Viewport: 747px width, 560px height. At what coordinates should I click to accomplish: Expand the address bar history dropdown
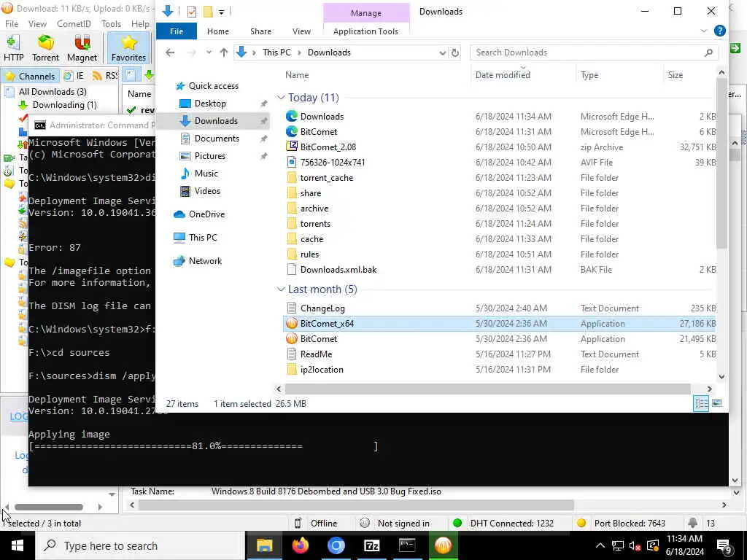(x=443, y=52)
